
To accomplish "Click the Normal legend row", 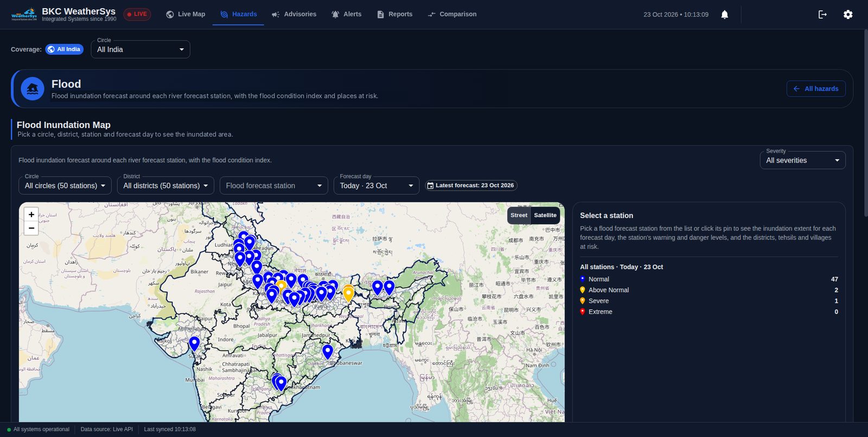I will pyautogui.click(x=709, y=279).
